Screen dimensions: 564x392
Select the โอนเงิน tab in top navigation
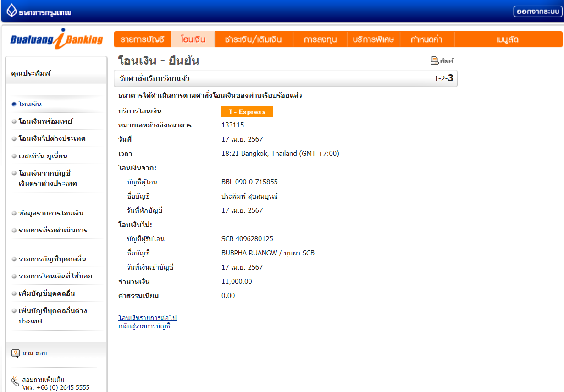[x=193, y=39]
